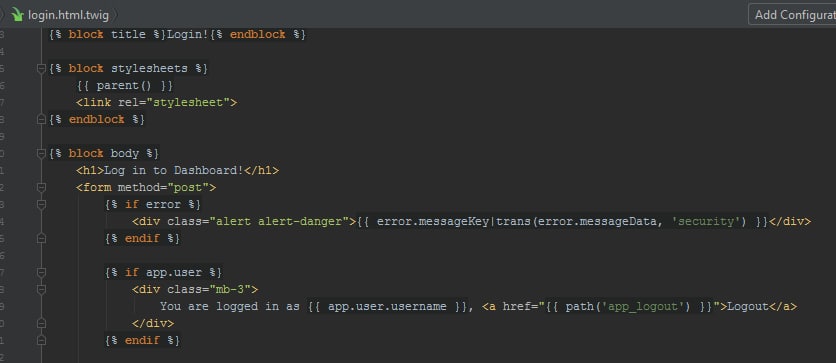Click 'block title' keyword text
This screenshot has width=836, height=363.
click(x=107, y=35)
